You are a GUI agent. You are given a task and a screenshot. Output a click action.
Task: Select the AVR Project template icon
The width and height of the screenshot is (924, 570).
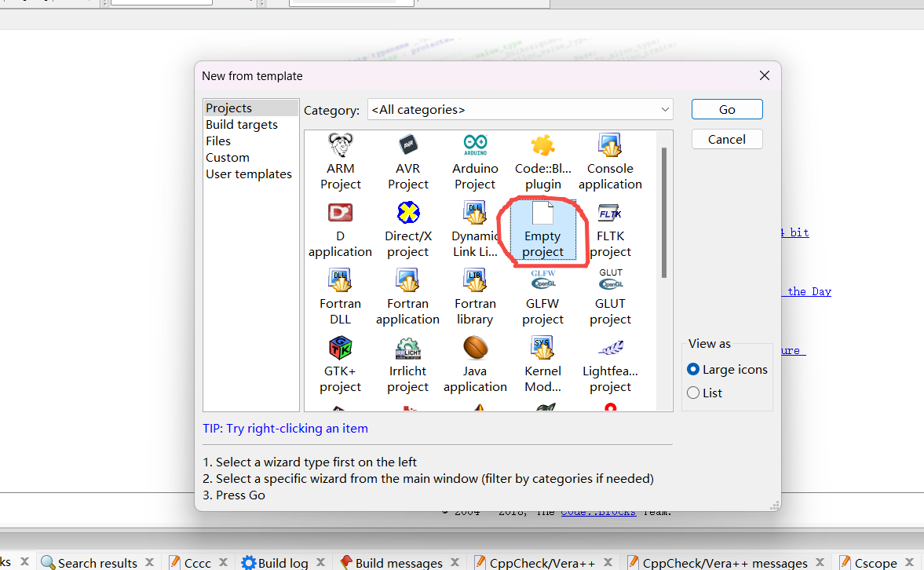pos(407,162)
